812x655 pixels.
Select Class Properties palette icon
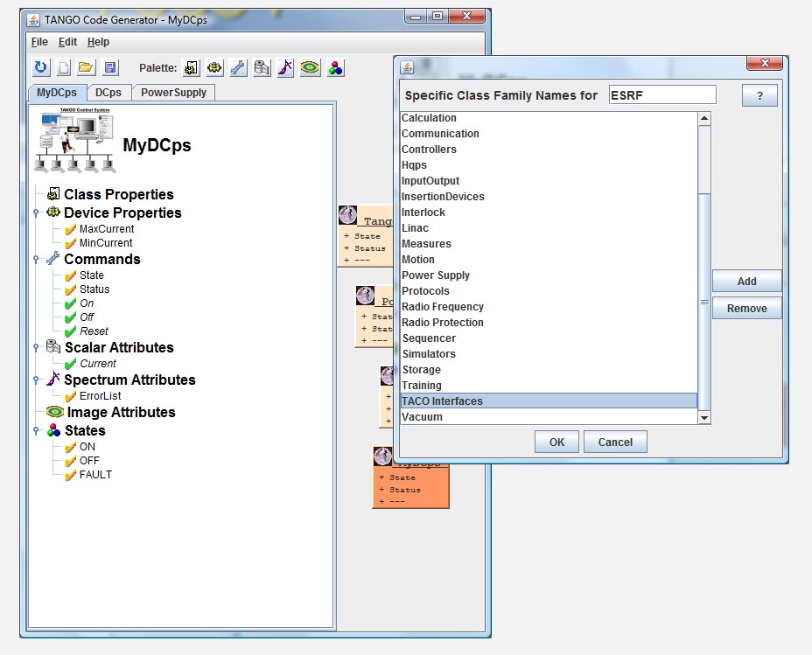click(x=191, y=68)
